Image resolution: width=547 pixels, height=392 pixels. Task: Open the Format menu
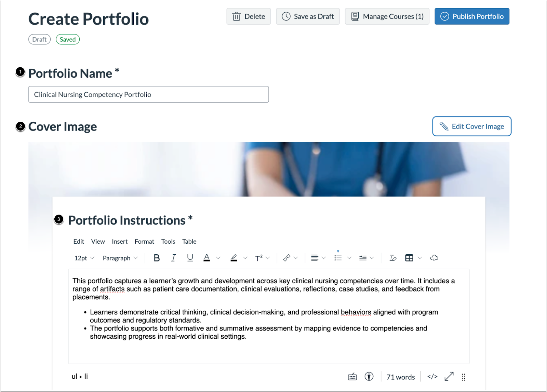(x=144, y=241)
